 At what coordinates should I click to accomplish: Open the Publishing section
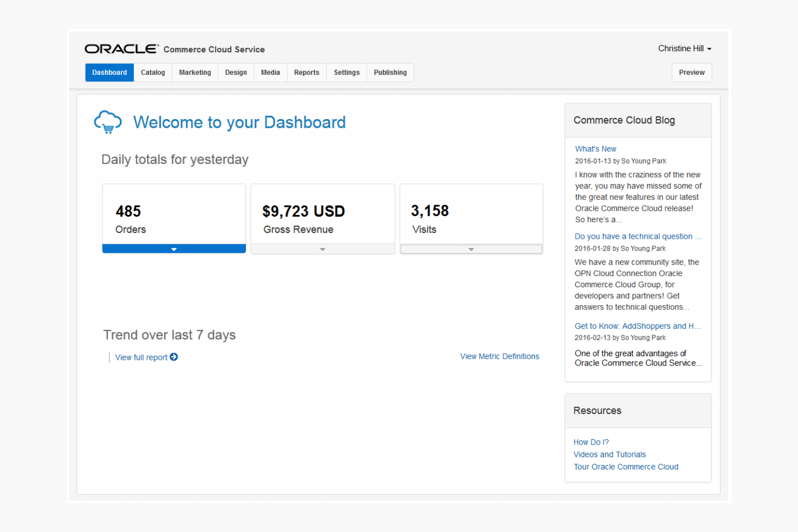(390, 72)
